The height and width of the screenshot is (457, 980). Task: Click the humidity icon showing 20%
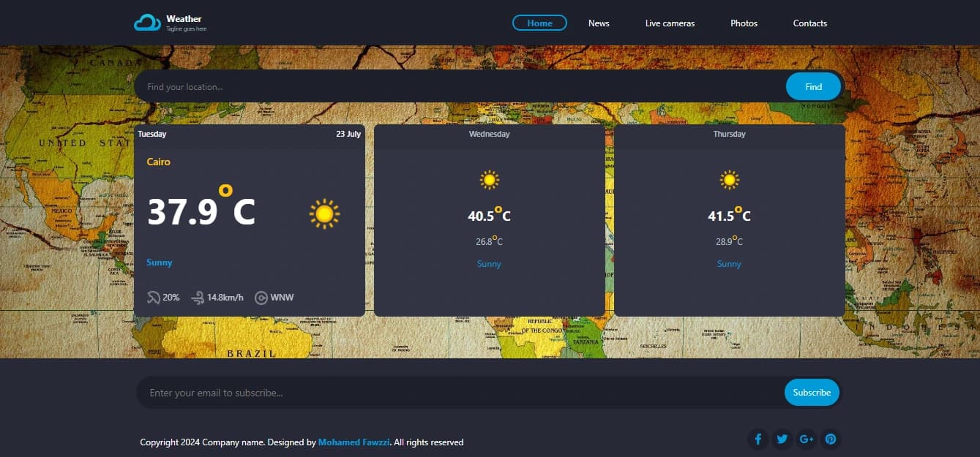coord(154,298)
